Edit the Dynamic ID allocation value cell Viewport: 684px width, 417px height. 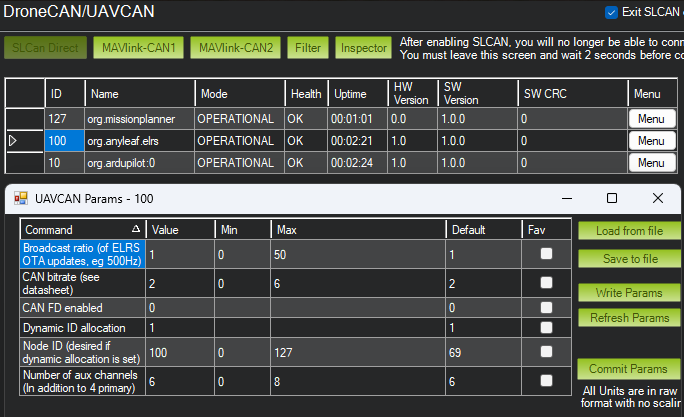click(x=180, y=328)
